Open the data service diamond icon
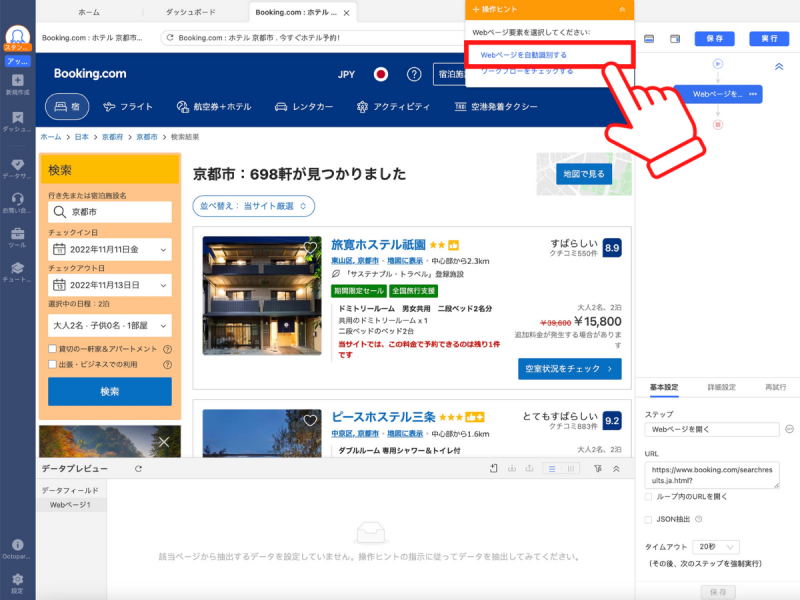This screenshot has height=600, width=800. (17, 164)
